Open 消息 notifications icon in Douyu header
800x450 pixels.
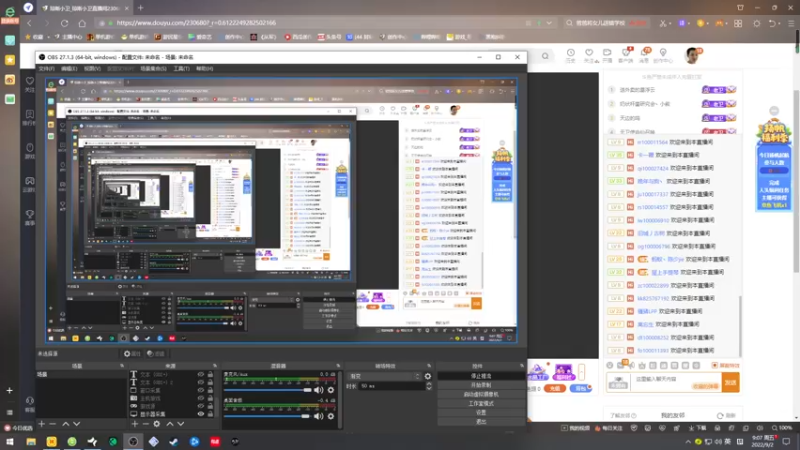(x=645, y=55)
